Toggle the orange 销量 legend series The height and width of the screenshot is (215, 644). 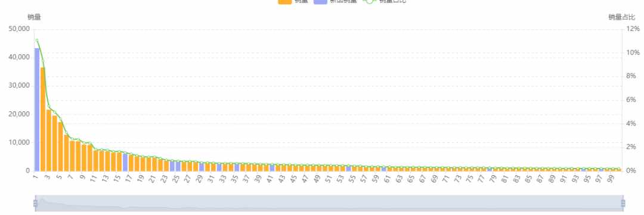tap(293, 1)
